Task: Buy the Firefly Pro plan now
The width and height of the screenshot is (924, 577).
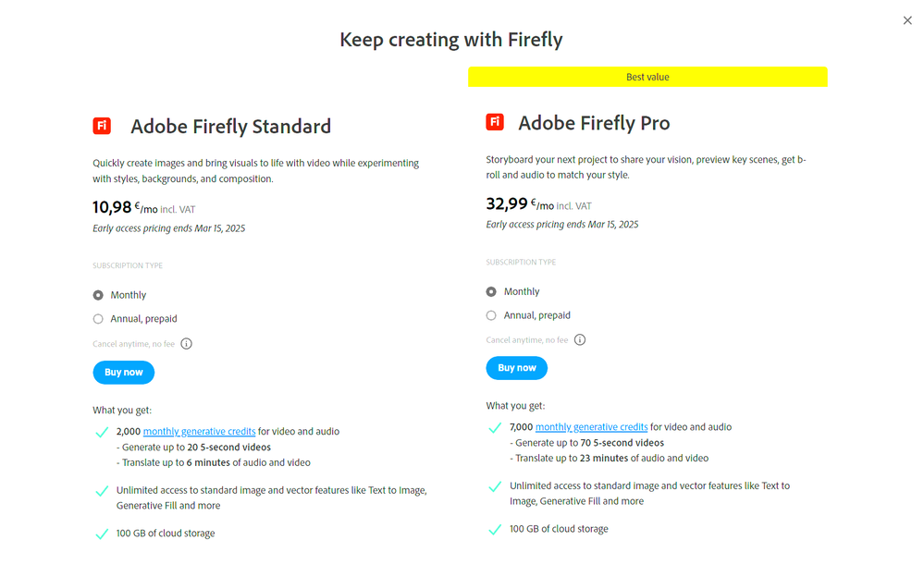Action: click(x=517, y=368)
